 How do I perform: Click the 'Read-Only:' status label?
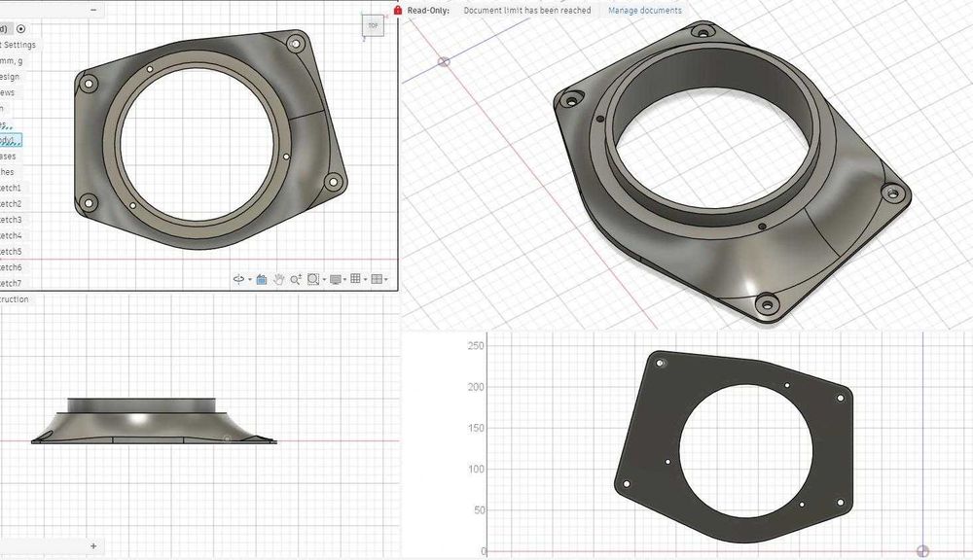(x=428, y=11)
